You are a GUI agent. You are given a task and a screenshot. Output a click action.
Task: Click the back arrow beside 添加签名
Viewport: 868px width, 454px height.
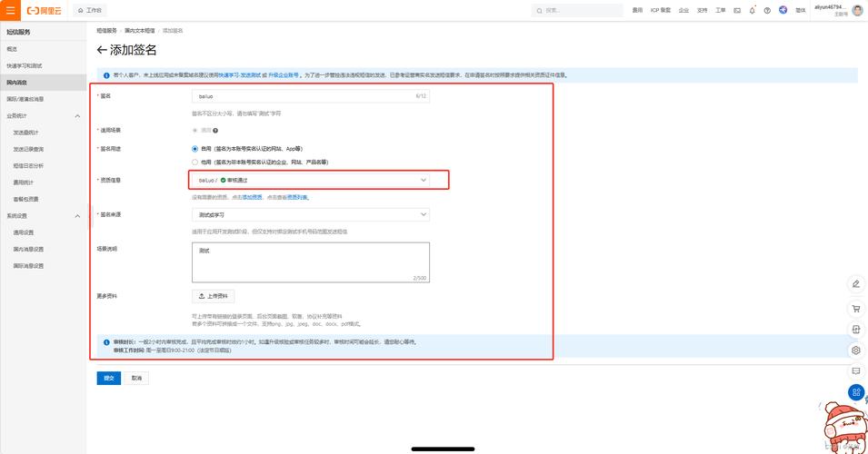[x=101, y=50]
